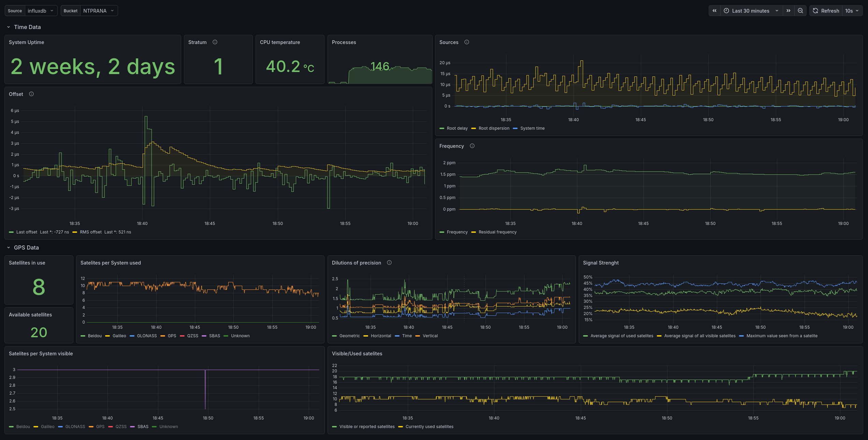
Task: Open the Visible/Used satelites panel title menu
Action: 357,354
